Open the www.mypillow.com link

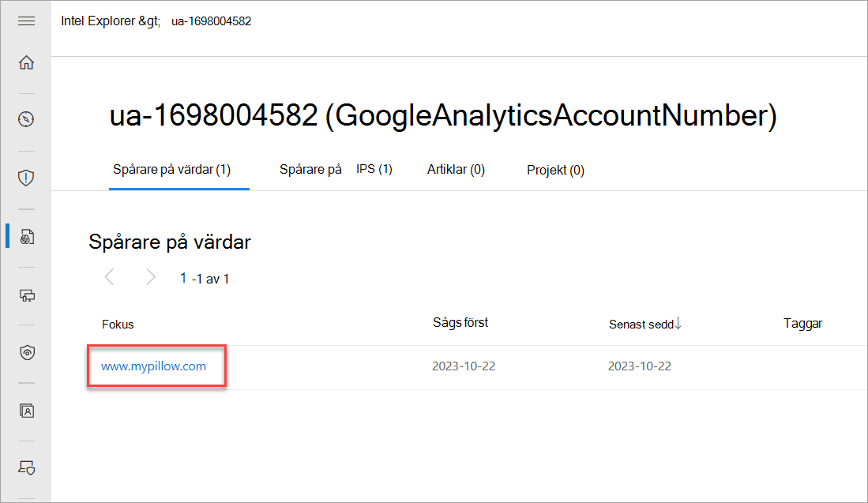153,366
